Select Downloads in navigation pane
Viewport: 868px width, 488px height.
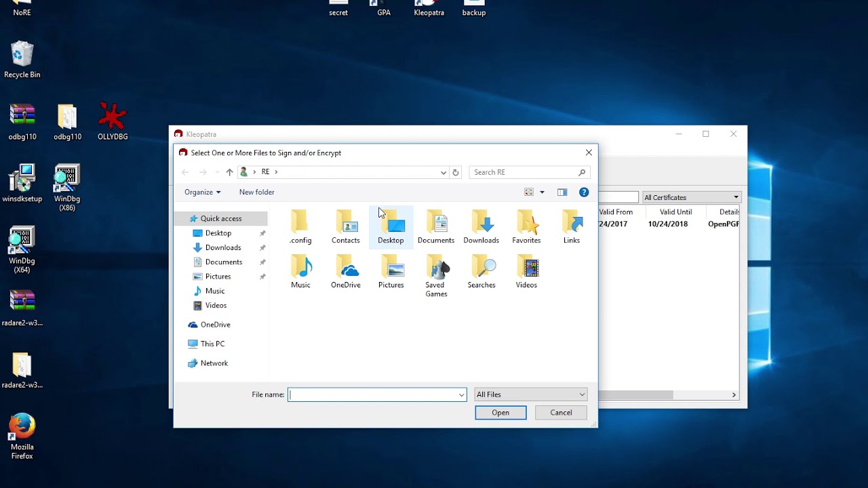click(x=223, y=248)
